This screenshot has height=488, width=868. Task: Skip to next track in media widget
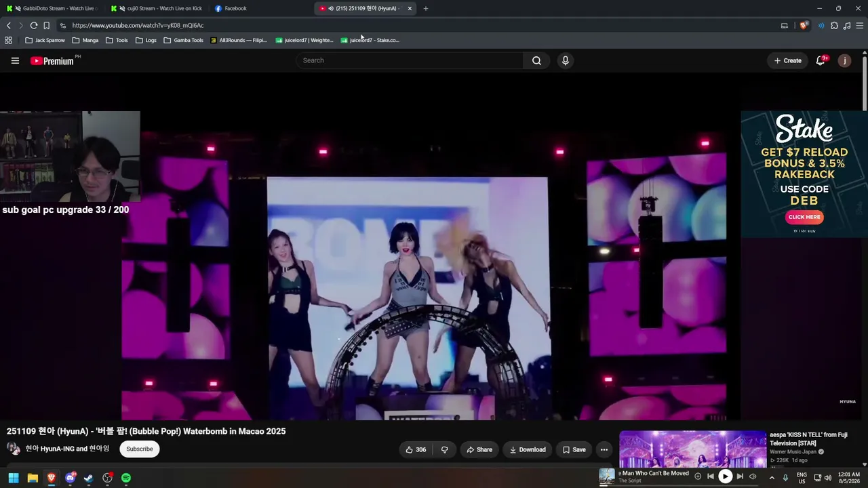tap(740, 476)
